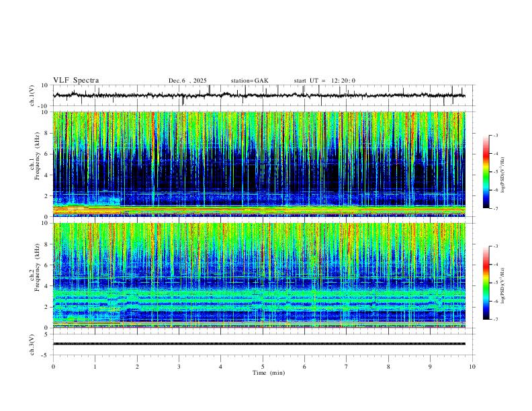The image size is (532, 411).
Task: Click the ch.2 colorbar "log(PSD)(V²/Hz)" label
Action: tap(503, 285)
